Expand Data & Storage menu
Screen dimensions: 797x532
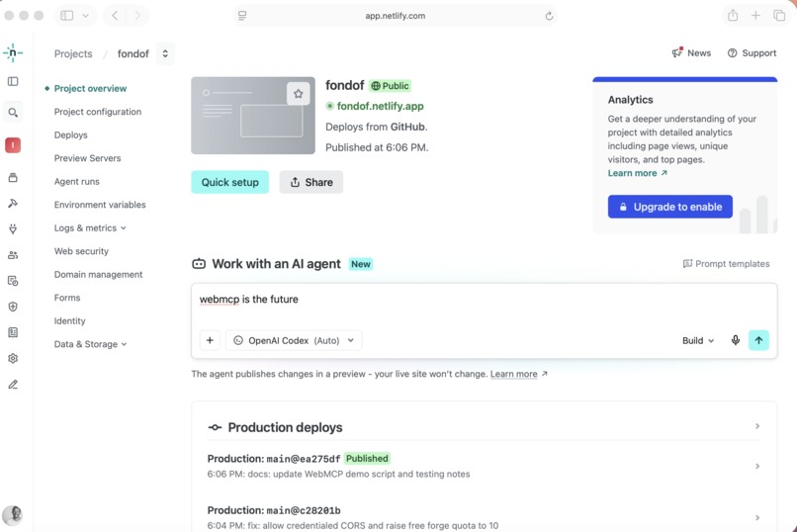click(x=90, y=344)
